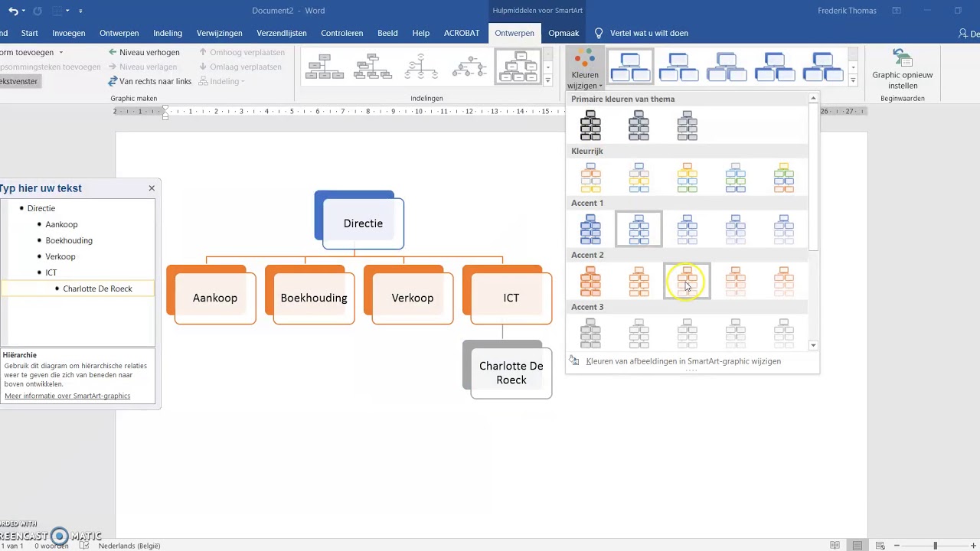Select Directie line in text pane
Image resolution: width=980 pixels, height=551 pixels.
41,208
